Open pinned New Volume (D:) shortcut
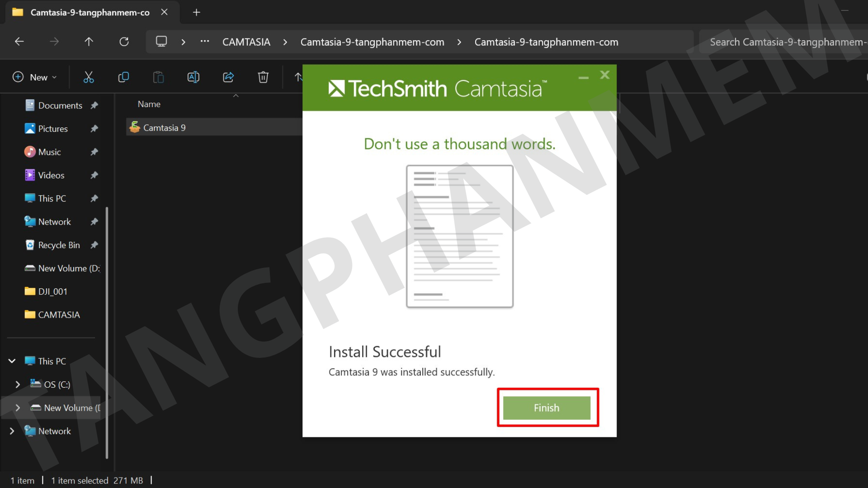 tap(62, 268)
